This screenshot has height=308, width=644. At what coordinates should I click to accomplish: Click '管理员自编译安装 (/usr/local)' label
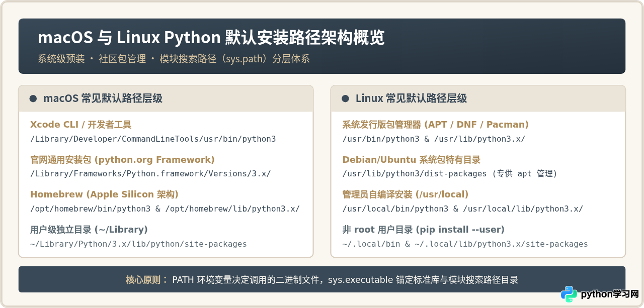tap(405, 194)
